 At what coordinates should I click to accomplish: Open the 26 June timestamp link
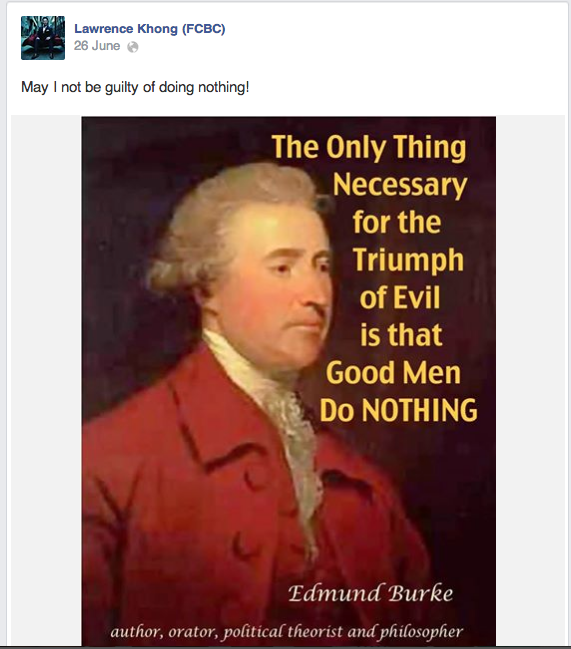click(97, 46)
